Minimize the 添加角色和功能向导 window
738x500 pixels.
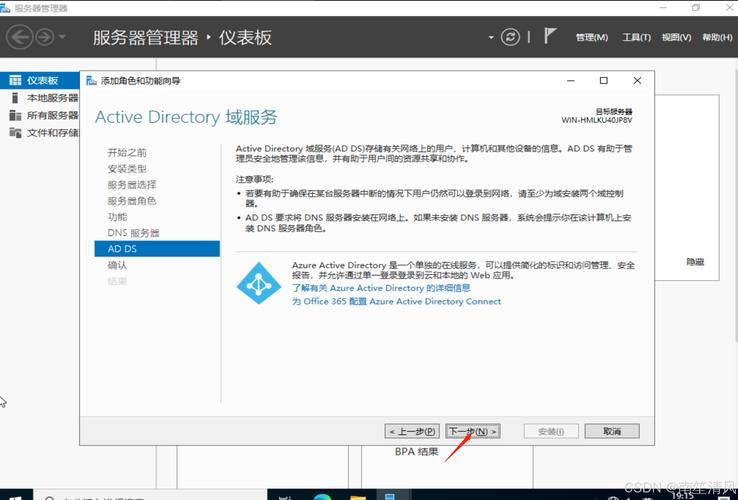click(x=571, y=81)
